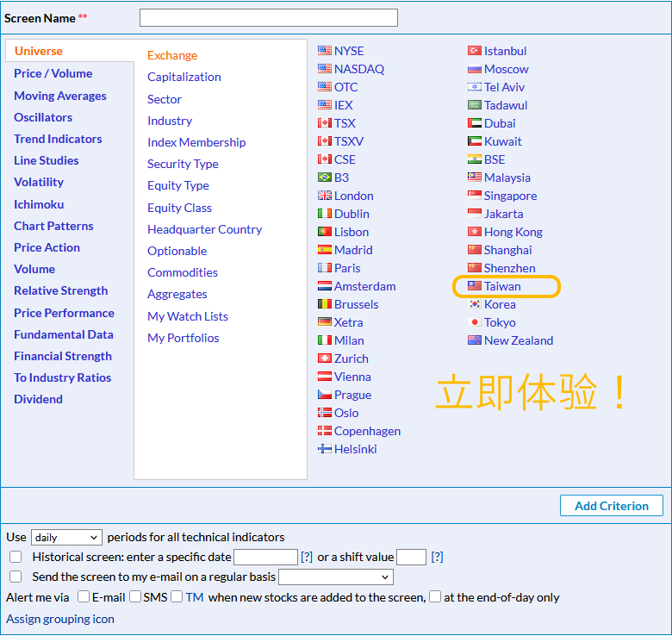Screen dimensions: 672x636
Task: Click the NYSE US flag icon
Action: (x=325, y=51)
